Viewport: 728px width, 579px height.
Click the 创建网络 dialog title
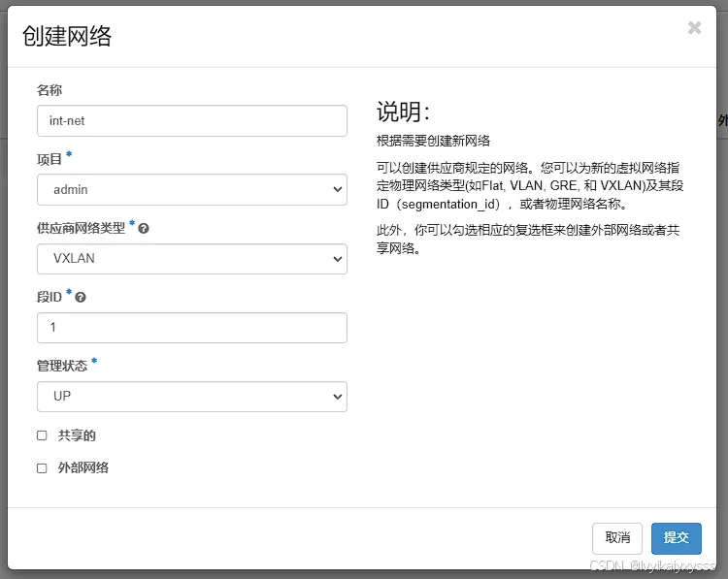click(67, 36)
